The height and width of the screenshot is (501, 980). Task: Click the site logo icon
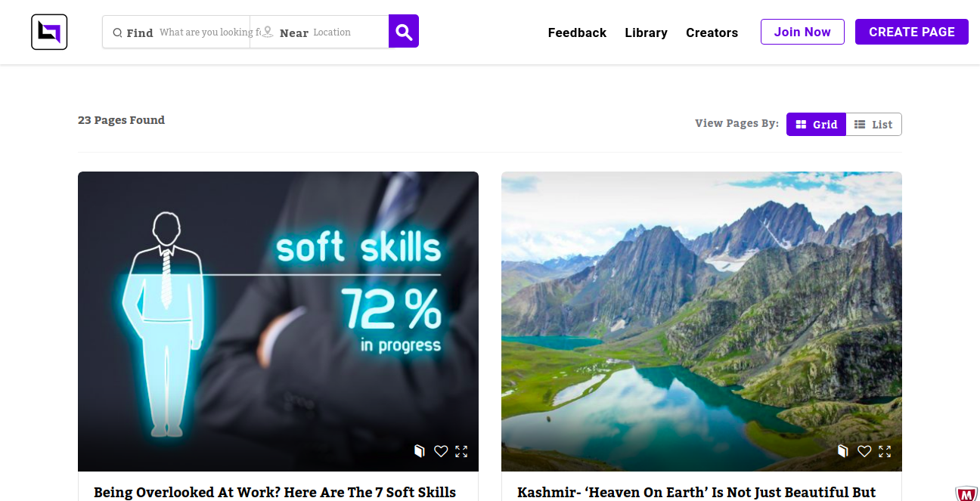[x=49, y=32]
